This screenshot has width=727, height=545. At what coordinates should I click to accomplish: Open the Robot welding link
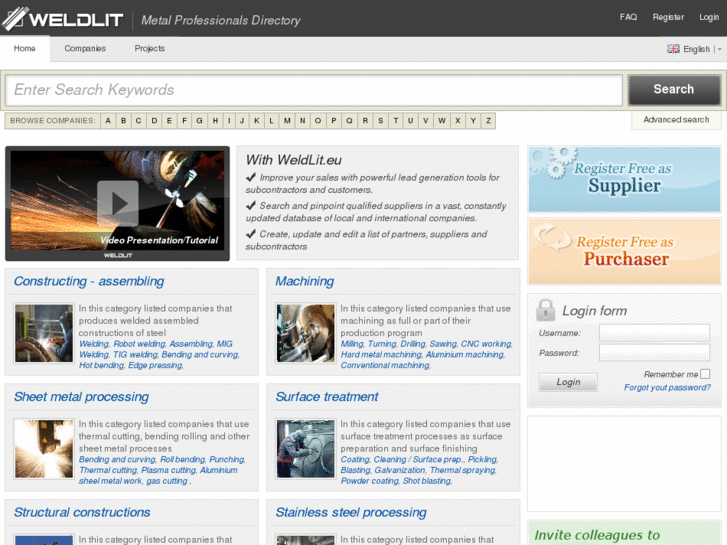(139, 344)
